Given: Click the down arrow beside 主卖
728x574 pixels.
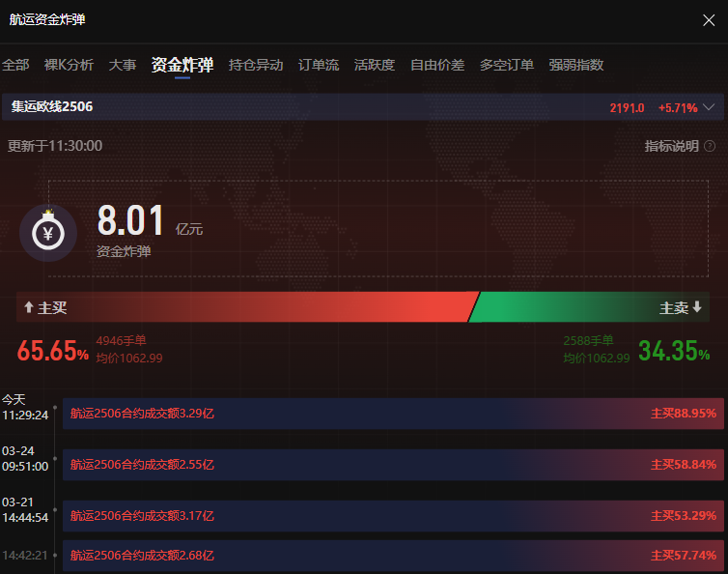Looking at the screenshot, I should pyautogui.click(x=697, y=307).
